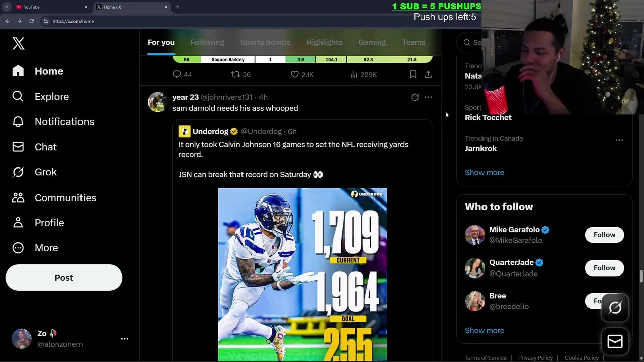The width and height of the screenshot is (644, 362).
Task: Open the More sidebar menu
Action: click(x=35, y=248)
